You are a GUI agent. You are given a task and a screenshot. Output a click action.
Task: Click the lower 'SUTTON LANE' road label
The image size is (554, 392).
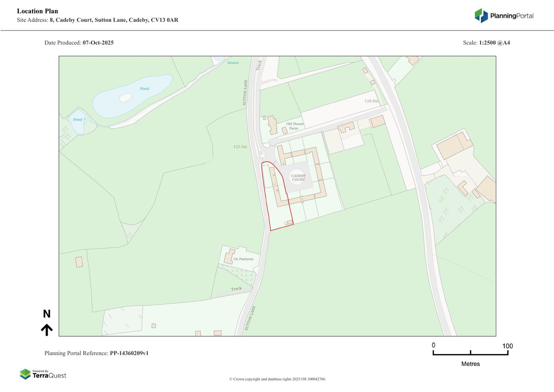250,318
